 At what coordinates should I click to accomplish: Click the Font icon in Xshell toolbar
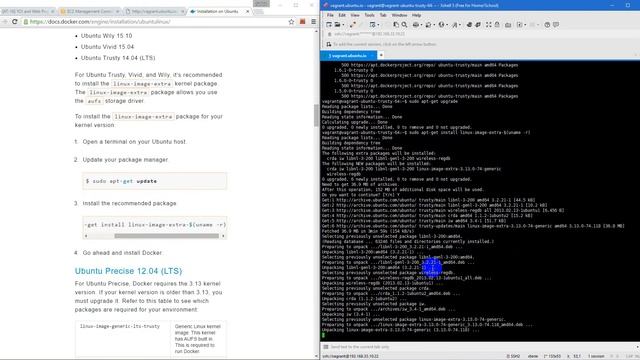tap(455, 24)
